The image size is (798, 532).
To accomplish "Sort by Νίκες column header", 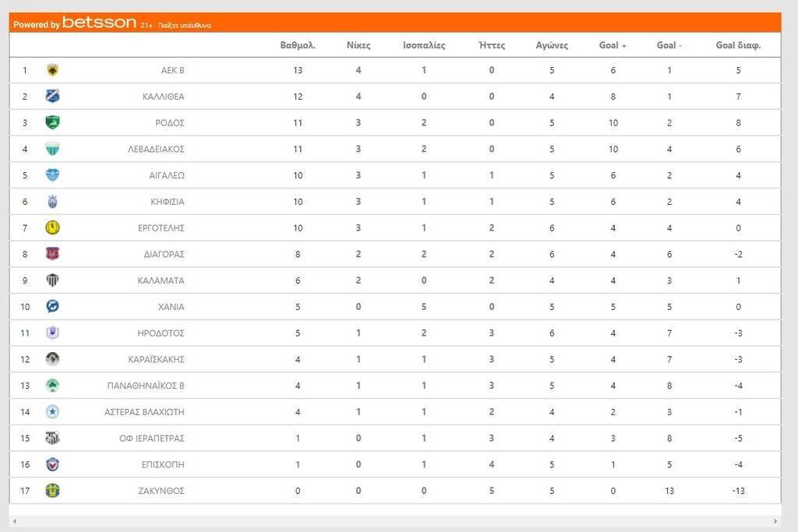I will tap(358, 45).
